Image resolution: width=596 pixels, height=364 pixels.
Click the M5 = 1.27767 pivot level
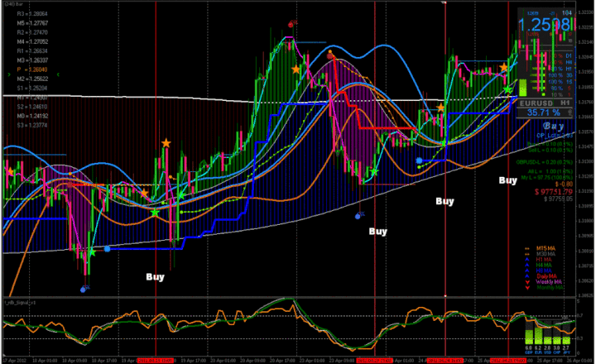[32, 23]
